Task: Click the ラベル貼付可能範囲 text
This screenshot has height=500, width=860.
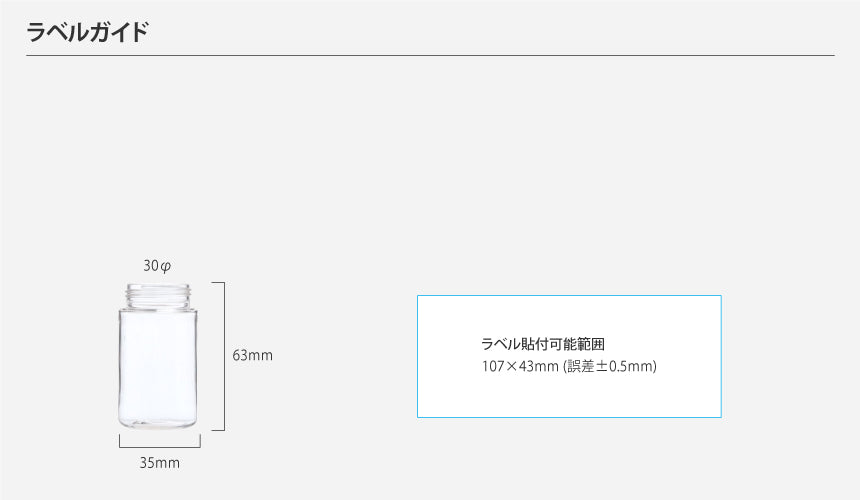Action: (x=543, y=344)
